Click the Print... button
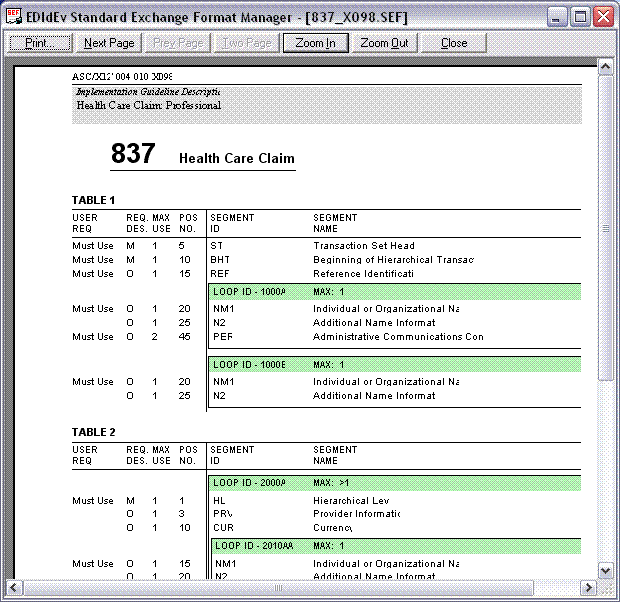Viewport: 620px width, 602px height. pyautogui.click(x=40, y=43)
